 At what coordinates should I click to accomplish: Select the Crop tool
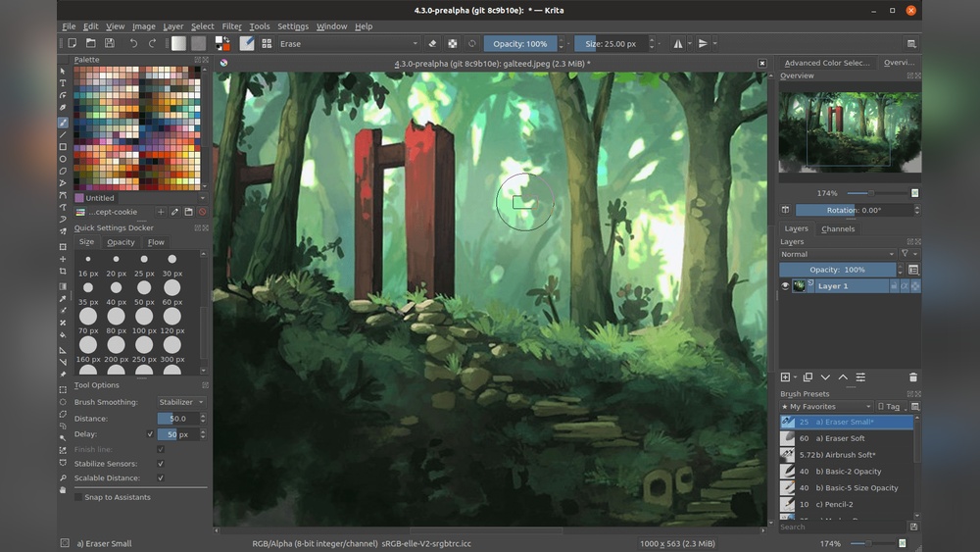[63, 272]
